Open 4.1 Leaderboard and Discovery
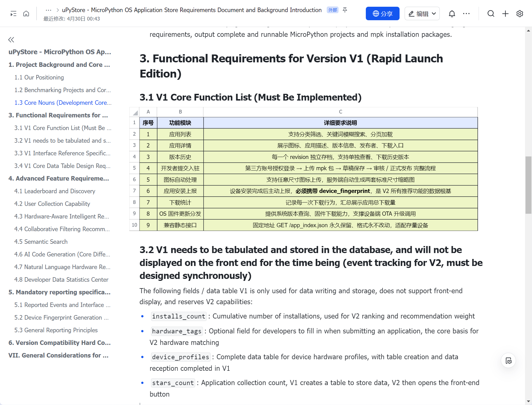The width and height of the screenshot is (532, 405). tap(55, 191)
